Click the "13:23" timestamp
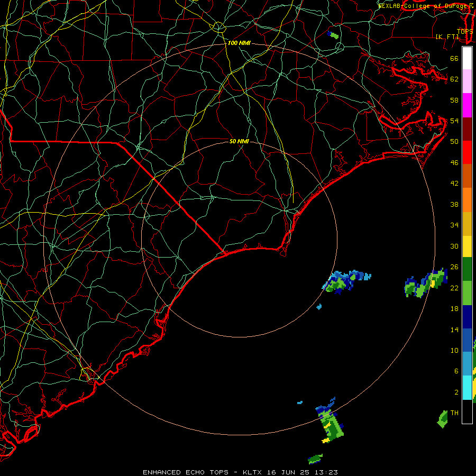 coord(326,472)
